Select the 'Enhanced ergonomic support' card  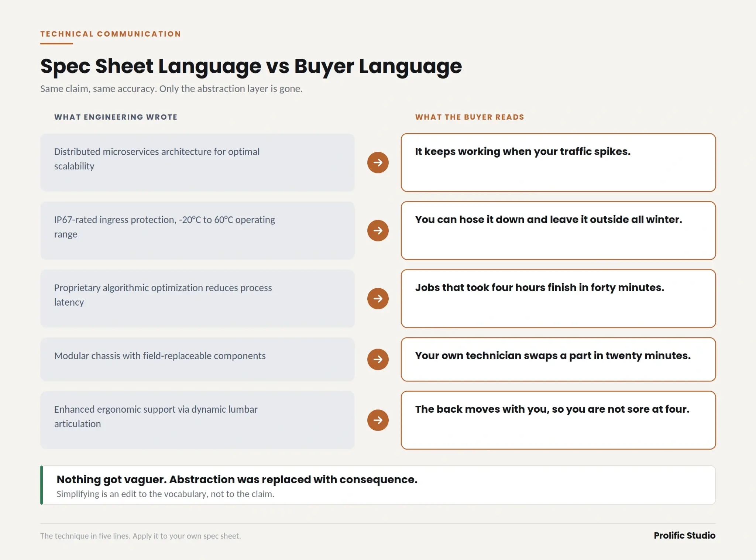[x=197, y=420]
